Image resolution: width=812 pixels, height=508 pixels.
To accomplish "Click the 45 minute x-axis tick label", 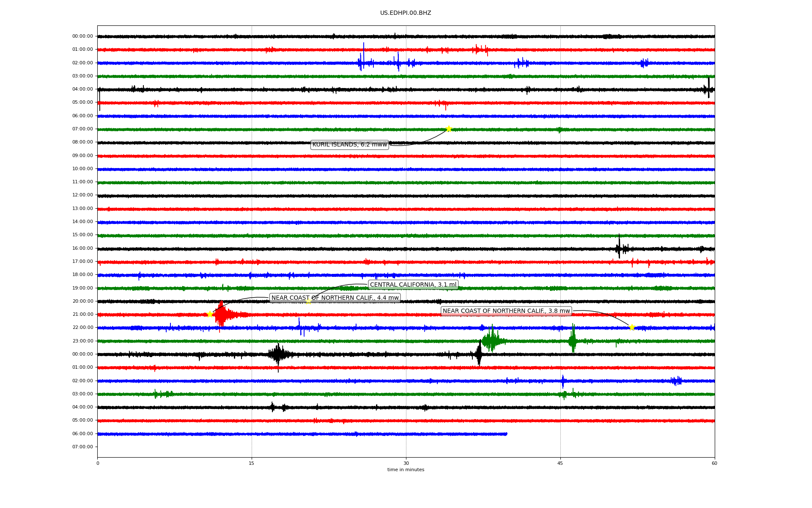I will pos(560,463).
